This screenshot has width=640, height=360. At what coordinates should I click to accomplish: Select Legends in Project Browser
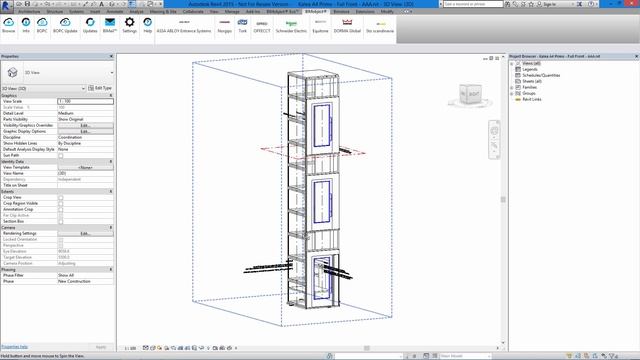coord(530,69)
